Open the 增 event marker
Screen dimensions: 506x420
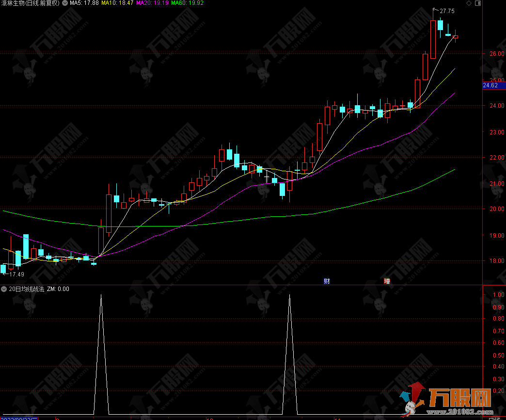[x=387, y=281]
